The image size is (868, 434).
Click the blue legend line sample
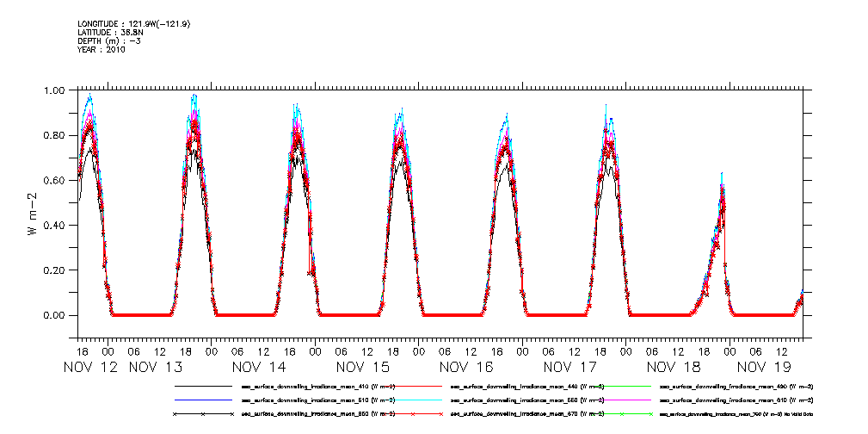click(x=203, y=400)
